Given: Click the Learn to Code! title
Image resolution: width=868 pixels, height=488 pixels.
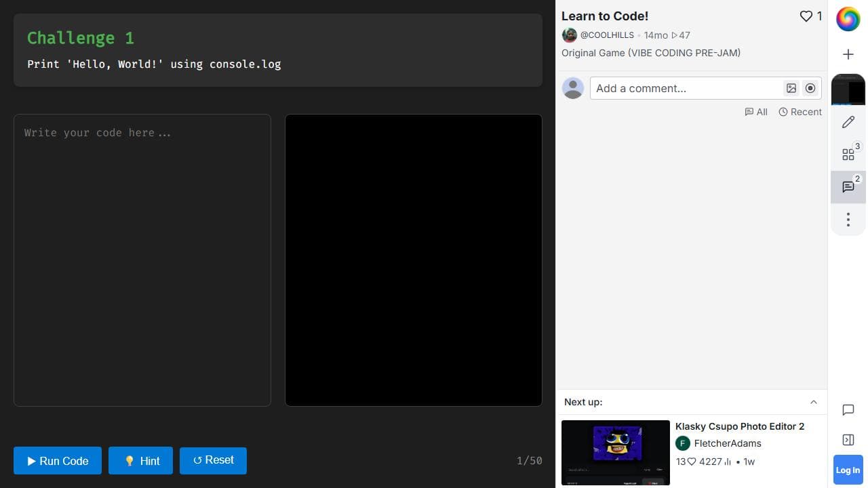Looking at the screenshot, I should [605, 16].
